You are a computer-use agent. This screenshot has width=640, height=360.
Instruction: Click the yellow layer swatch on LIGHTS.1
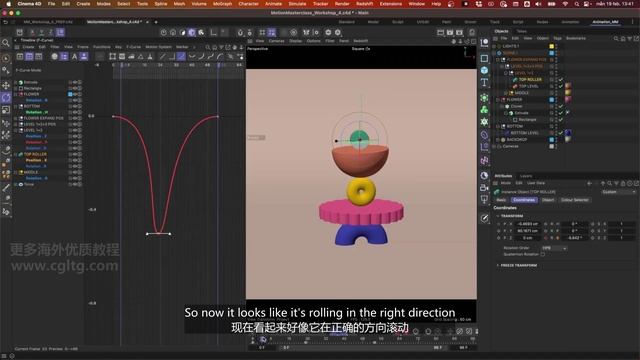point(551,46)
